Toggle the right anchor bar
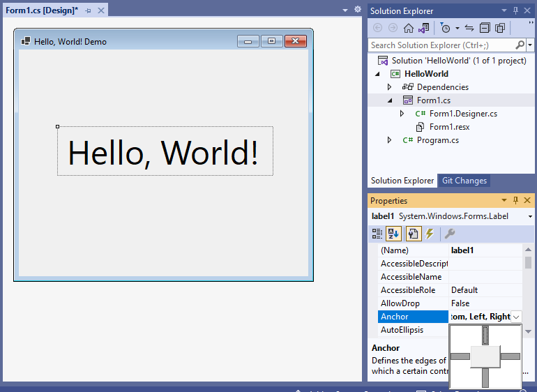537x392 pixels. click(510, 356)
